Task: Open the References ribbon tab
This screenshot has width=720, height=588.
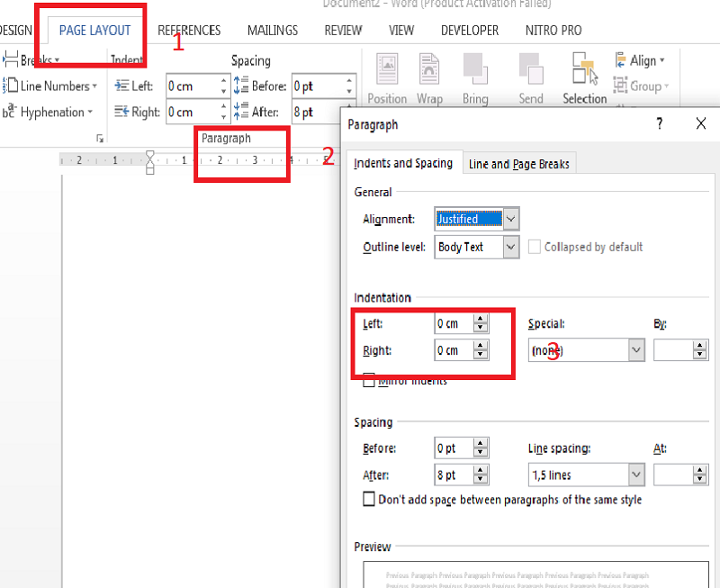Action: coord(189,31)
